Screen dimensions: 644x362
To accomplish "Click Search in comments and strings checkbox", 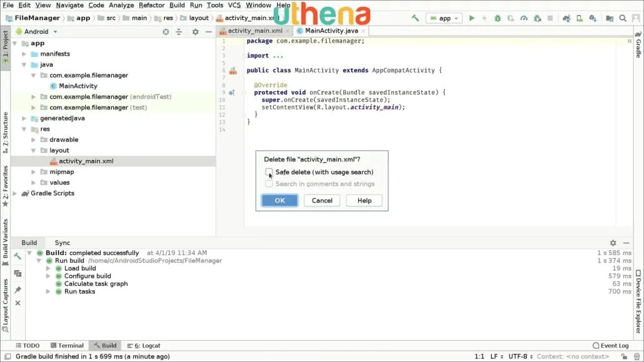I will click(269, 184).
